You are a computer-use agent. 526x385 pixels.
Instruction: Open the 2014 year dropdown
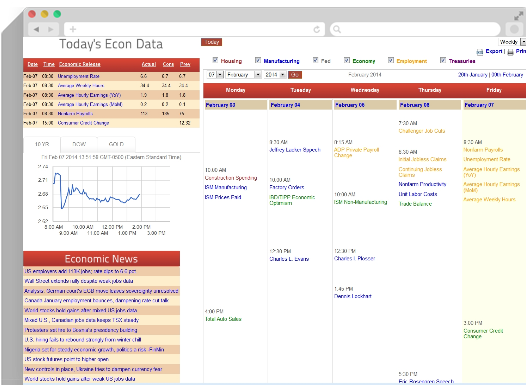275,74
